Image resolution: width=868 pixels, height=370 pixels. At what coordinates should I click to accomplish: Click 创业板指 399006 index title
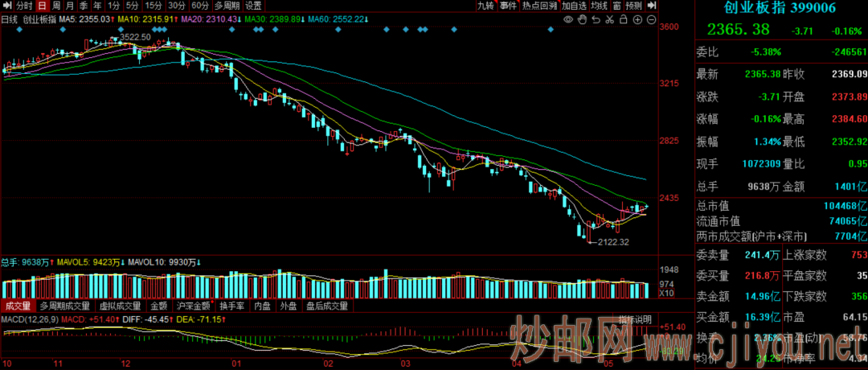click(x=780, y=7)
